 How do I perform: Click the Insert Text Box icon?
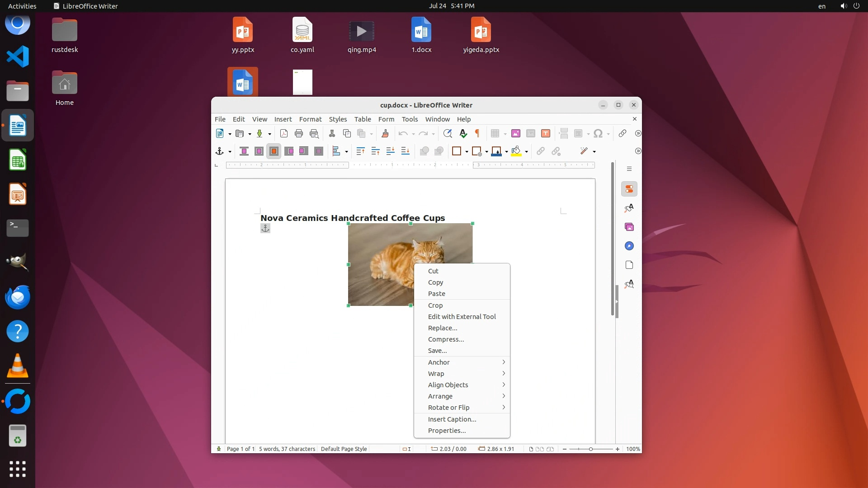[x=546, y=133]
